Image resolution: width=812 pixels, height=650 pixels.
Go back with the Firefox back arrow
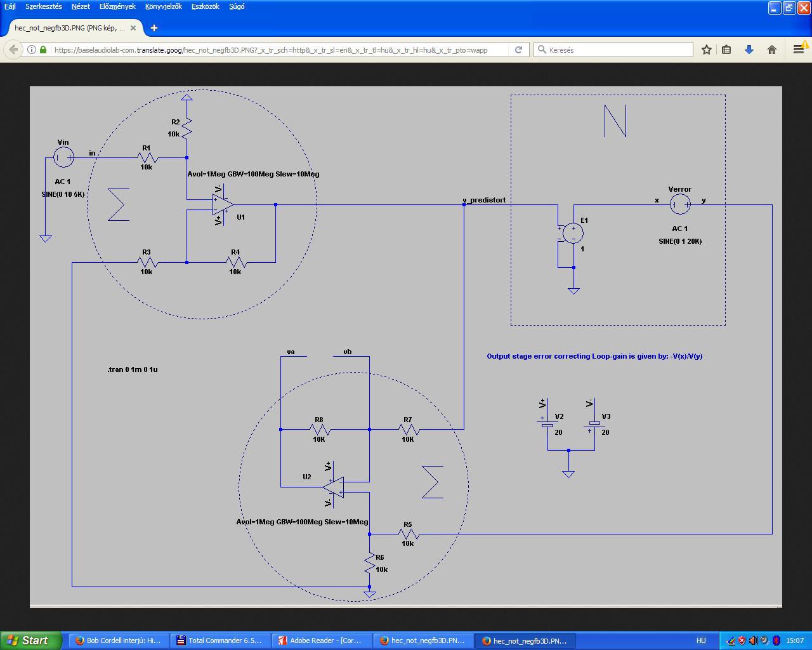[x=14, y=50]
